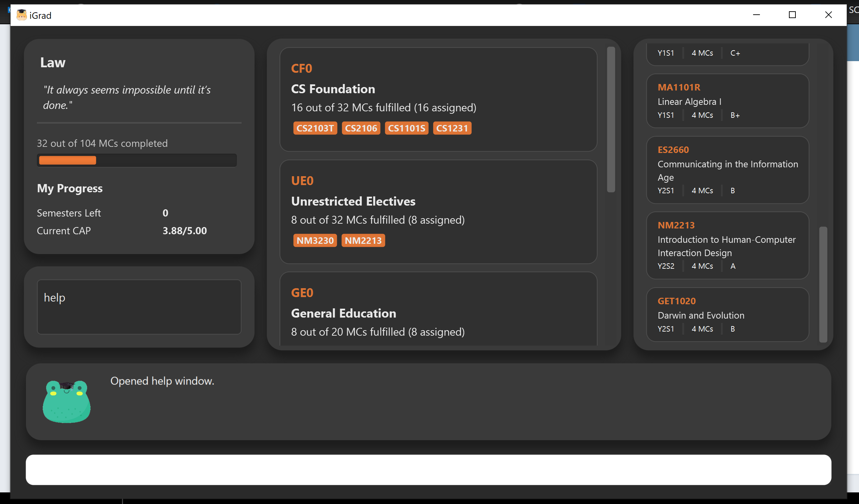The height and width of the screenshot is (504, 859).
Task: Click the help text in command history
Action: pos(55,298)
